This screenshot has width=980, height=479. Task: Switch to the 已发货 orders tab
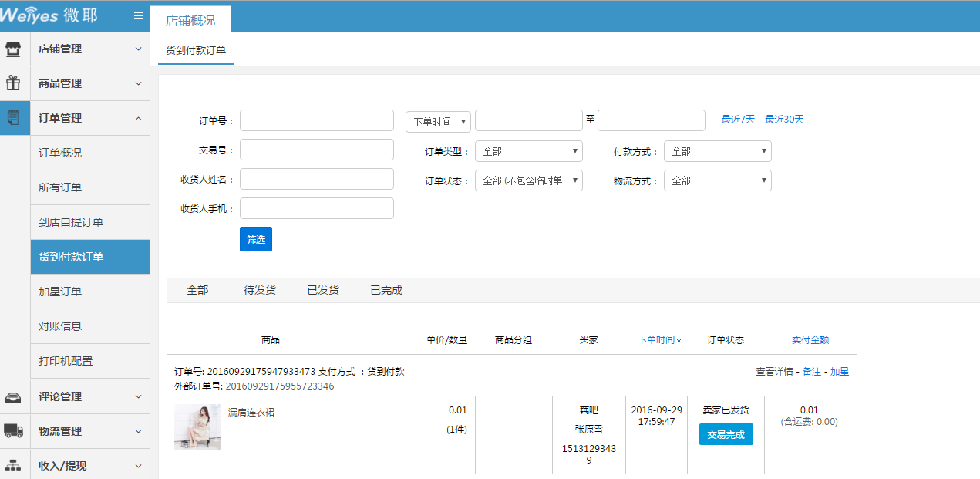point(323,290)
